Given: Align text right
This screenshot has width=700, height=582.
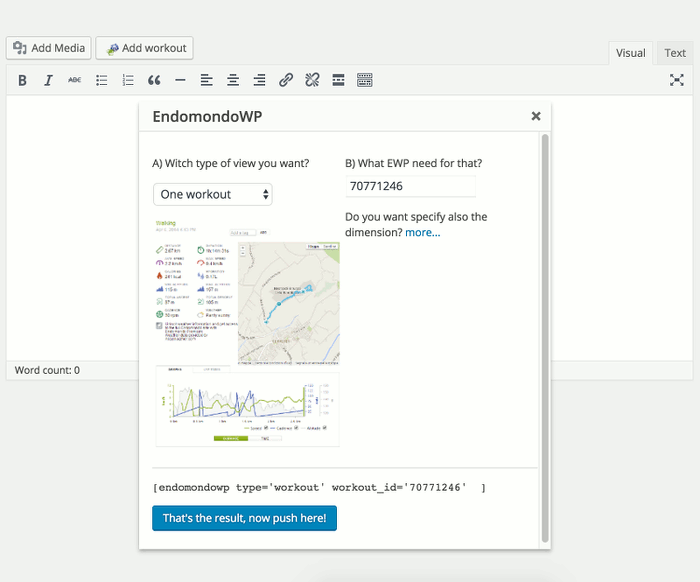Looking at the screenshot, I should [259, 80].
